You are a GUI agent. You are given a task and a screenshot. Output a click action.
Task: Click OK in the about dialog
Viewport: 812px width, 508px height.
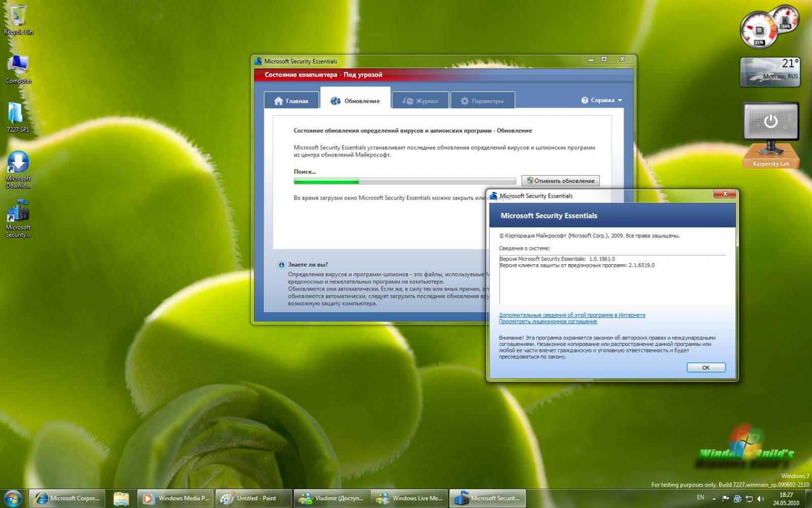click(x=706, y=367)
